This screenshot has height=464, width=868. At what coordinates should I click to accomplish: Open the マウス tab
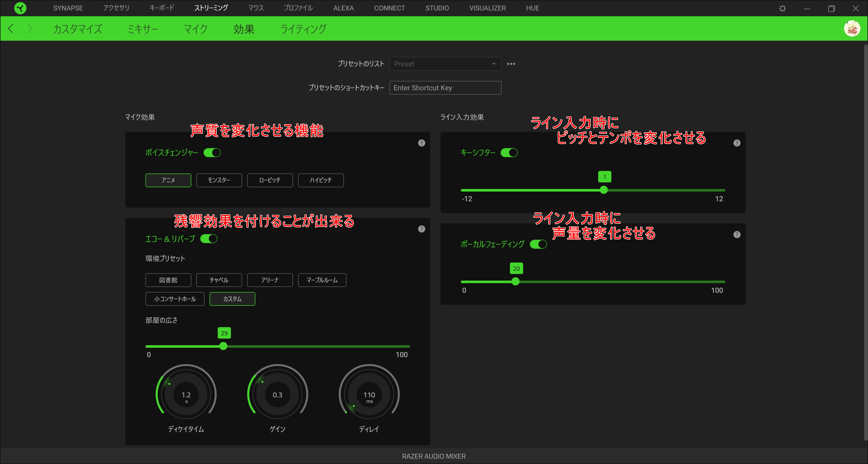[256, 8]
